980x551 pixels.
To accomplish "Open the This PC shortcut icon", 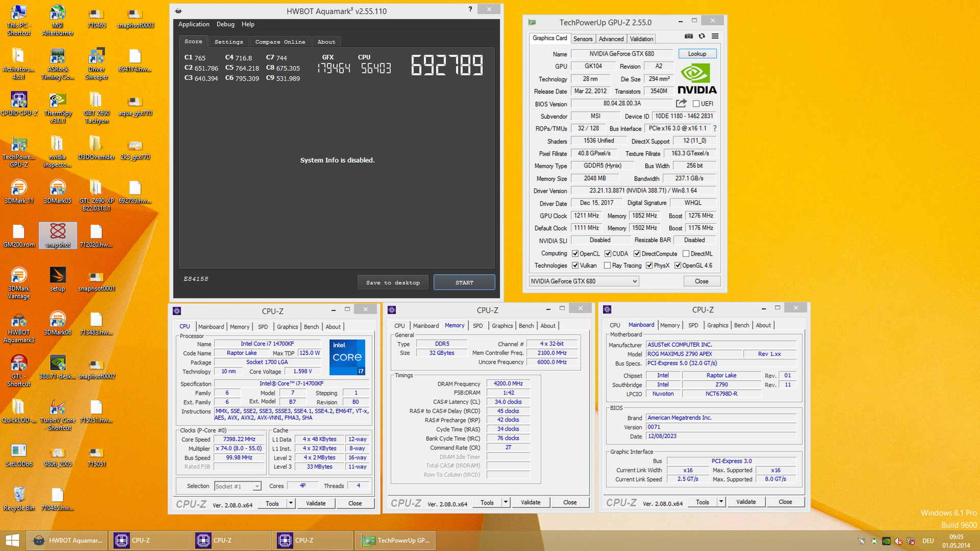I will click(x=19, y=20).
